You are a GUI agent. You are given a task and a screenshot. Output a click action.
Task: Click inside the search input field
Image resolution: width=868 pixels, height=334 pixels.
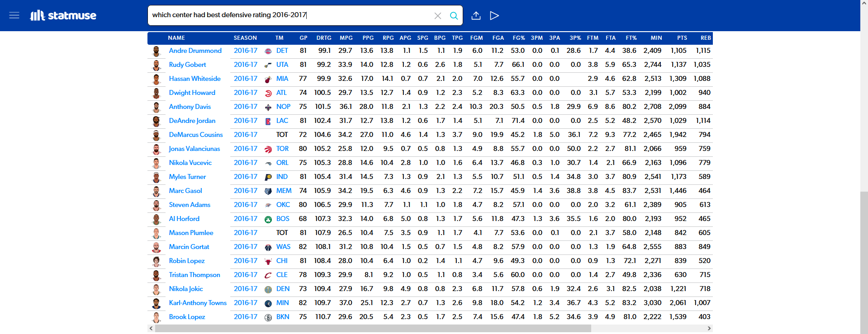(289, 15)
